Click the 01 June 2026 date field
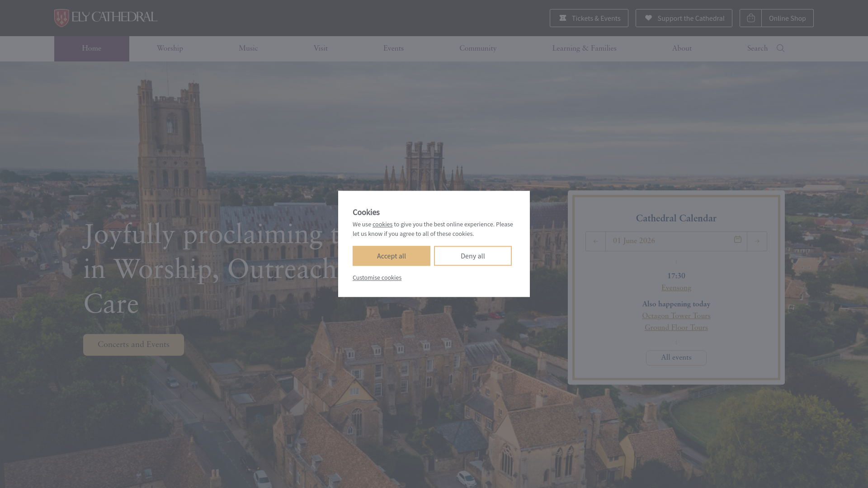 click(x=676, y=241)
